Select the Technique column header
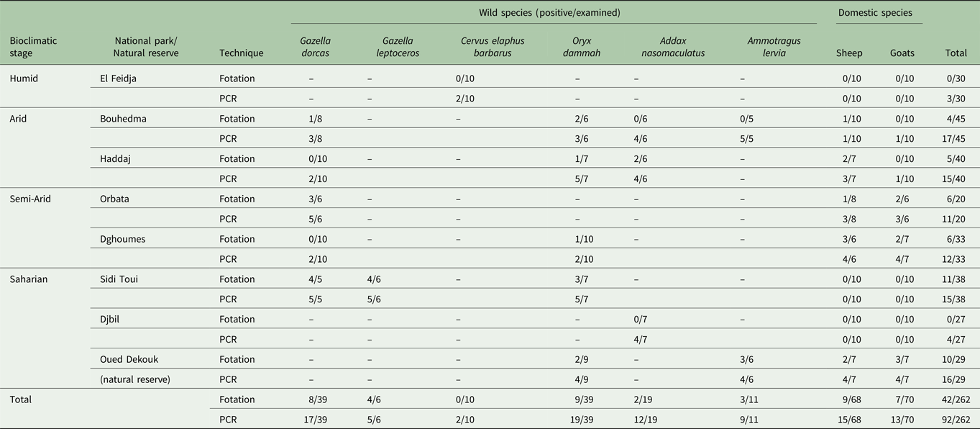The width and height of the screenshot is (980, 429). [241, 53]
